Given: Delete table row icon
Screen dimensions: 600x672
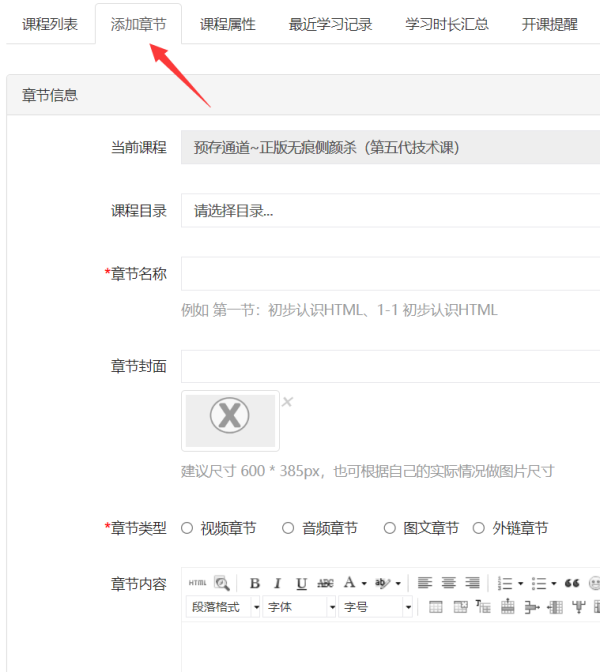Looking at the screenshot, I should point(531,607).
